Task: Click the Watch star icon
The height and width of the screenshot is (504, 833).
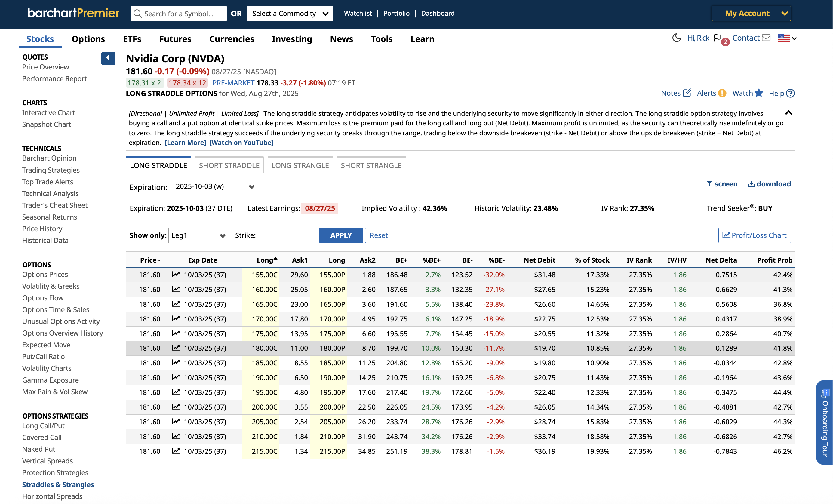Action: [x=759, y=93]
